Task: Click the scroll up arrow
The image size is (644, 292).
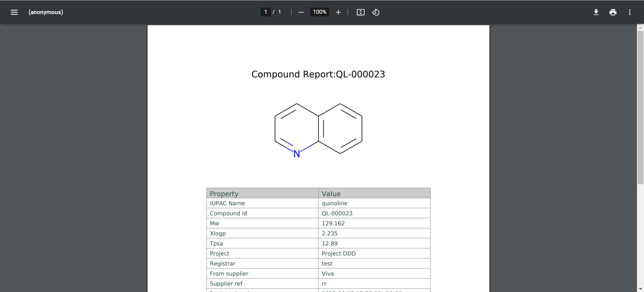Action: 640,27
